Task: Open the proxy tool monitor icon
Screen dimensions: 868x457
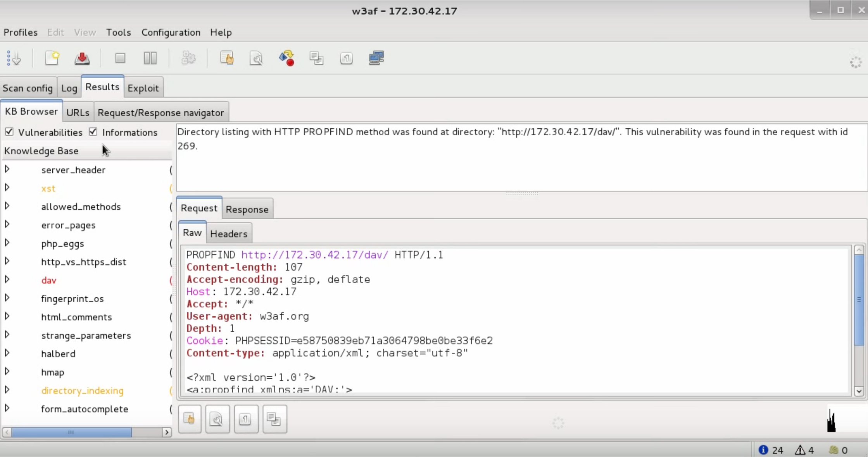Action: coord(376,58)
